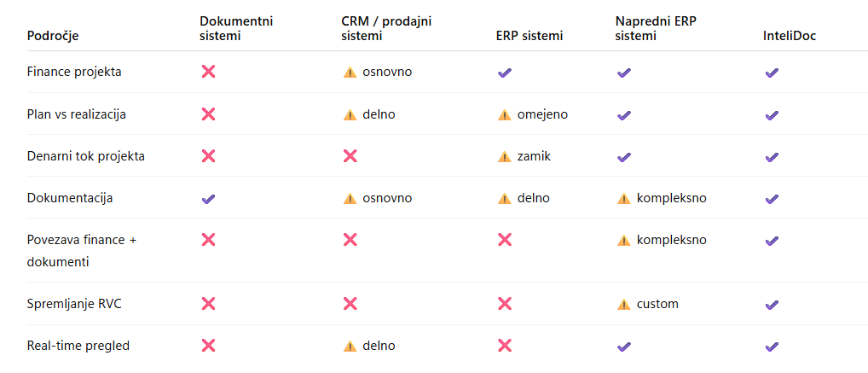Click 'Povezava finance + dokumenti' row label
Viewport: 868px width, 373px height.
tap(82, 251)
